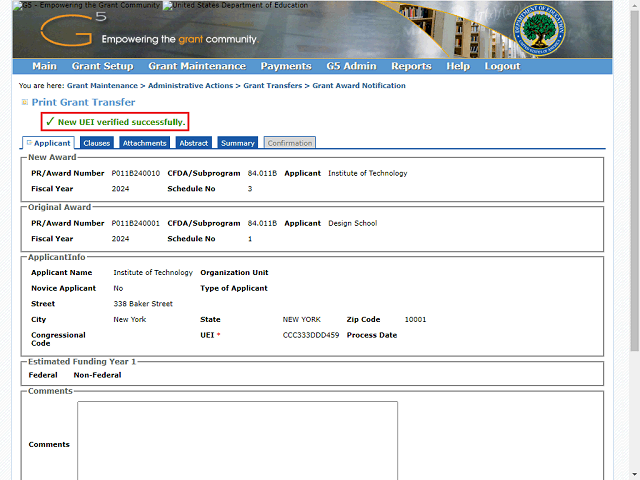This screenshot has height=480, width=640.
Task: Collapse the Print Grant Transfer section icon
Action: pyautogui.click(x=25, y=102)
